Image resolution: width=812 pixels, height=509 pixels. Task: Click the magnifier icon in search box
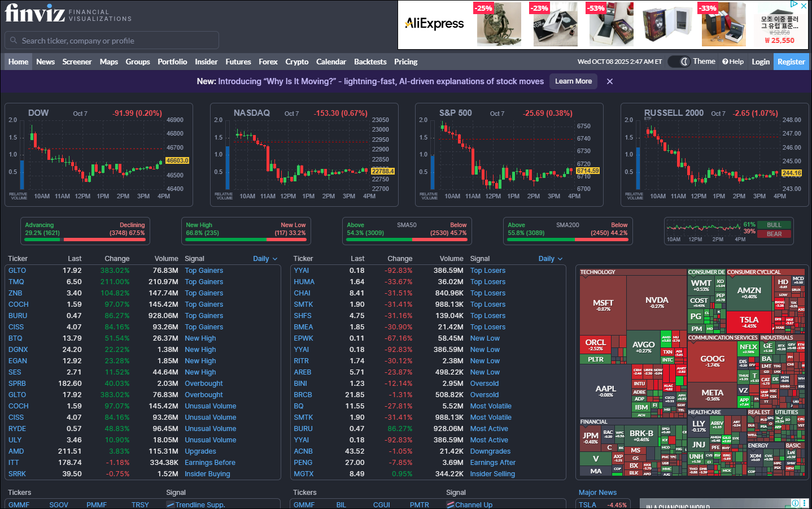pyautogui.click(x=14, y=41)
